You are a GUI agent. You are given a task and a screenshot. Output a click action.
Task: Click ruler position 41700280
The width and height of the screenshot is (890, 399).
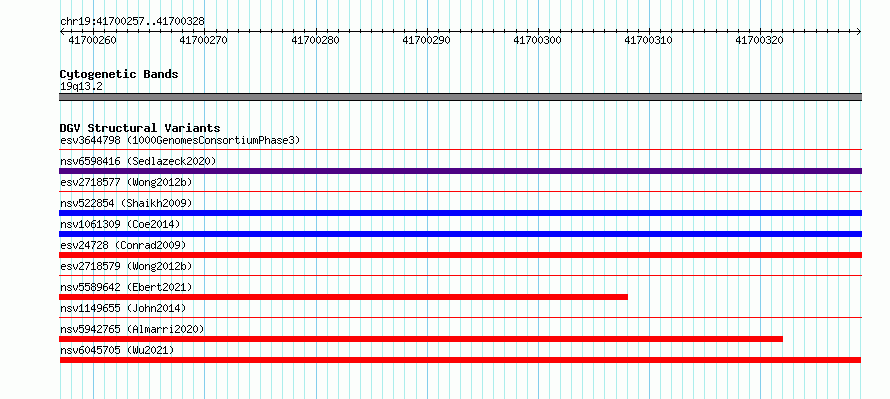[x=315, y=40]
